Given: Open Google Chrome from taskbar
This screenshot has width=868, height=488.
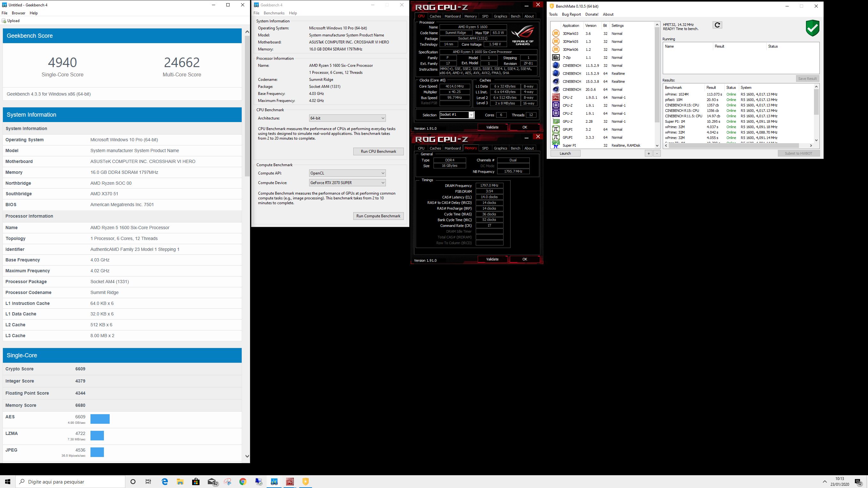Looking at the screenshot, I should [243, 482].
